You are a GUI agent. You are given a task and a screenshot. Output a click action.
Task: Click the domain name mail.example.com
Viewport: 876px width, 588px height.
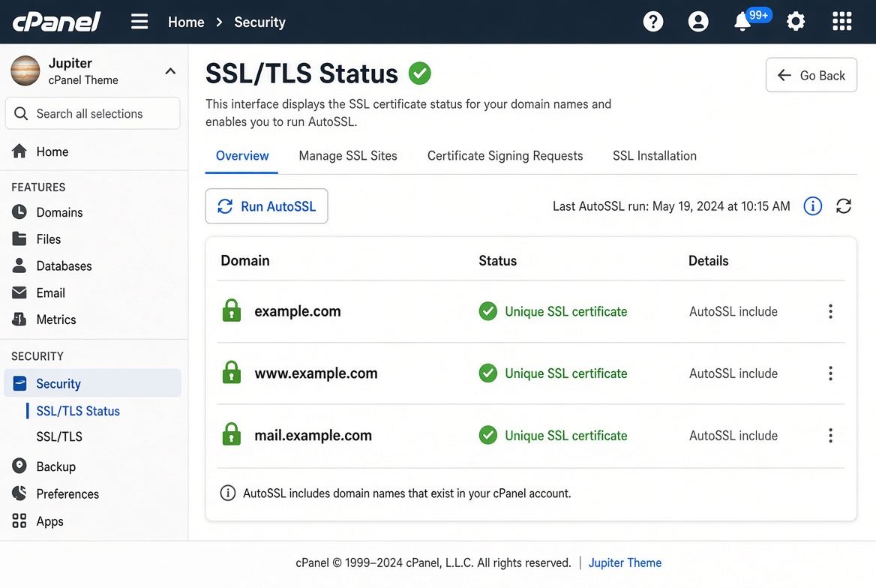pyautogui.click(x=313, y=436)
